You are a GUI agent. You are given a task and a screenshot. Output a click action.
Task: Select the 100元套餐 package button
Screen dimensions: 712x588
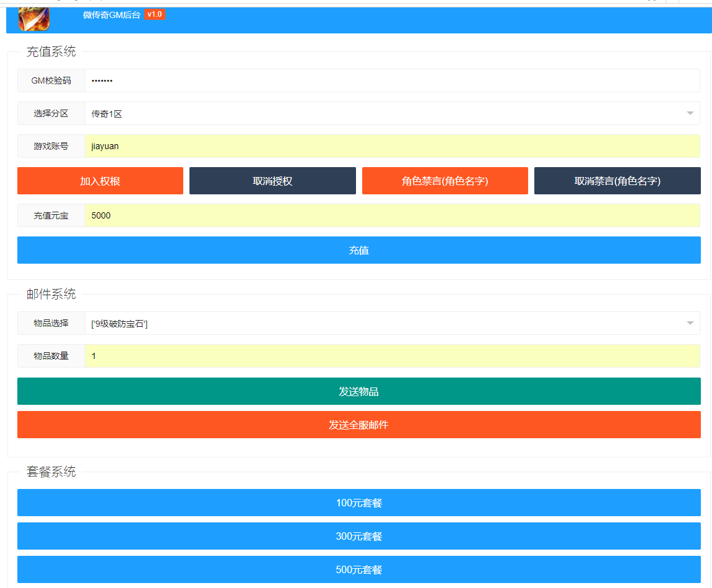(x=358, y=503)
